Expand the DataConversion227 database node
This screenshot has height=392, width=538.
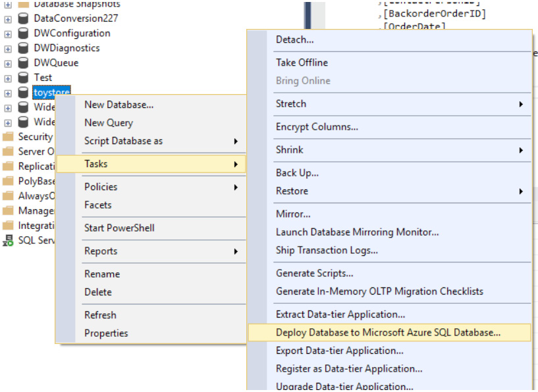(x=8, y=19)
